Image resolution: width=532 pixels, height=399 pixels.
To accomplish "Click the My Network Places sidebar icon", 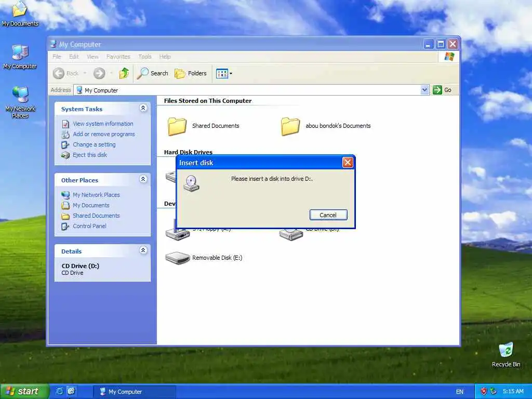I will coord(65,195).
